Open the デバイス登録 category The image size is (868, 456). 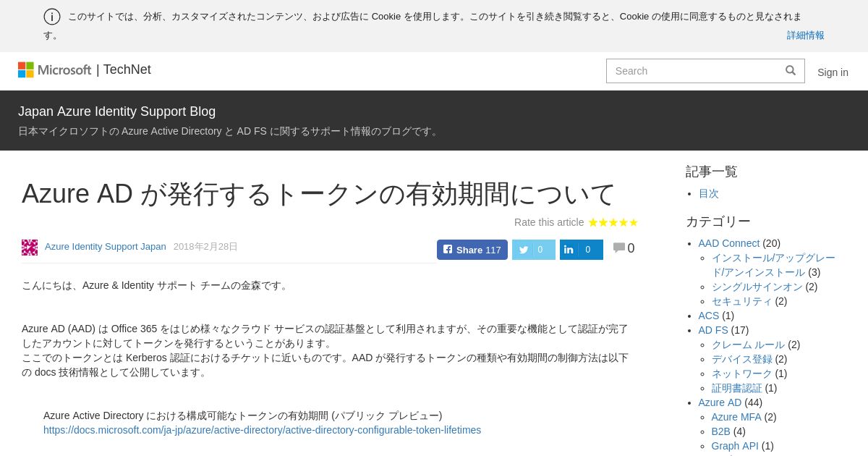tap(742, 359)
